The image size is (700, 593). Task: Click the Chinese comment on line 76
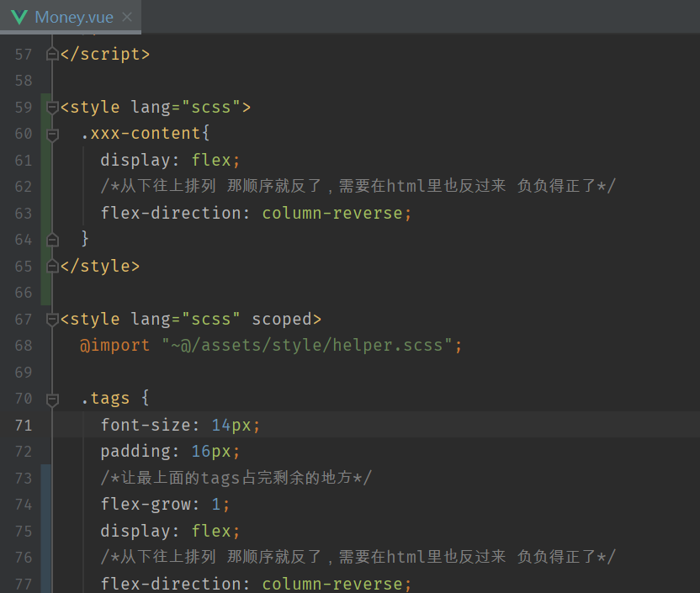point(358,557)
